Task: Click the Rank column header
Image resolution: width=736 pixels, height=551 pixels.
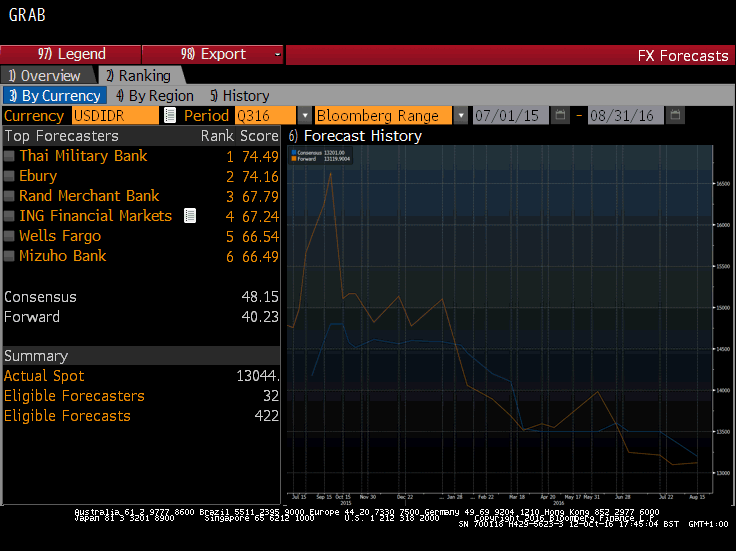Action: [217, 136]
